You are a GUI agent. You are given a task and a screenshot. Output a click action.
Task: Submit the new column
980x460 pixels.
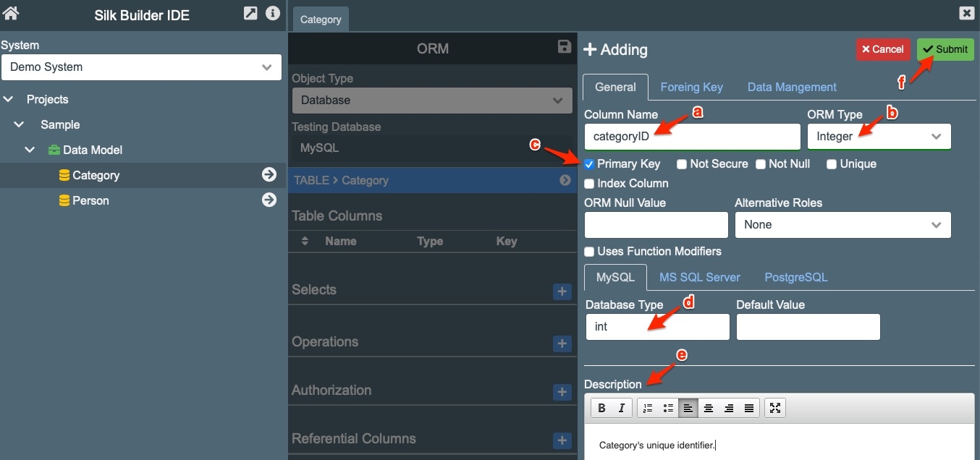(945, 50)
